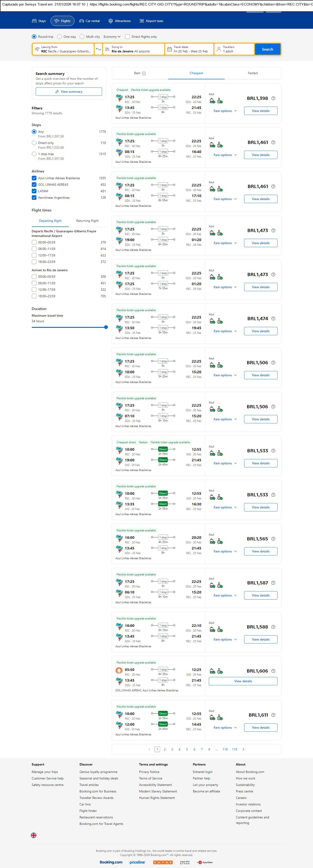Uncheck the GOL LINHAS AEREAS airline filter

coord(34,185)
